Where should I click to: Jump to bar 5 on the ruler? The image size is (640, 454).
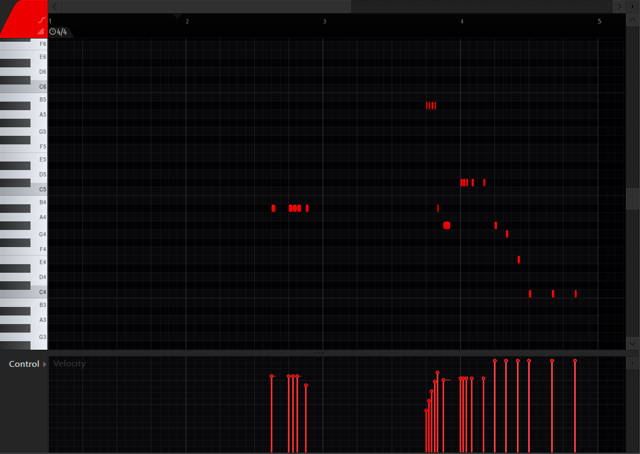click(599, 21)
